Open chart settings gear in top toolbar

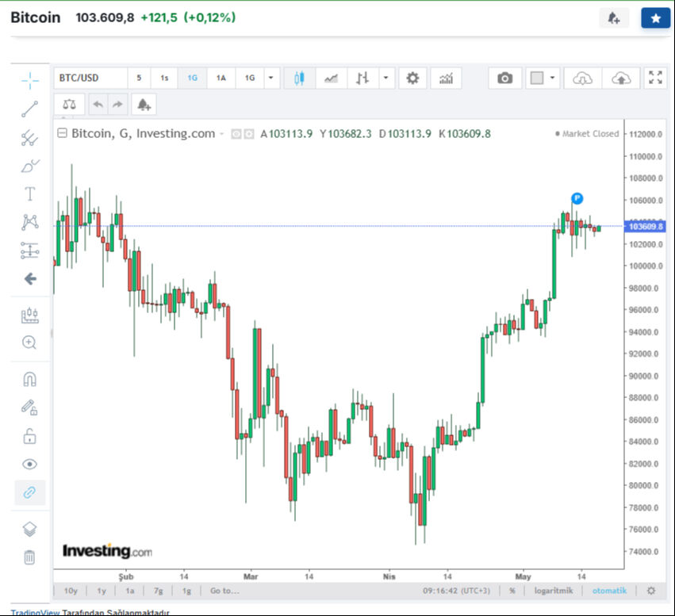click(412, 78)
